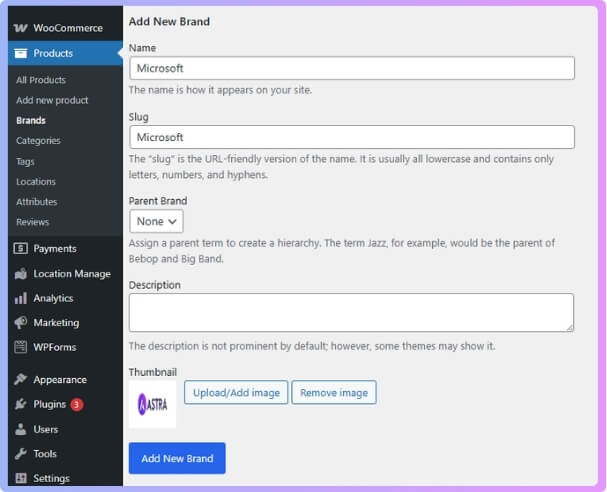Open the Brands submenu item
The width and height of the screenshot is (607, 492).
30,120
